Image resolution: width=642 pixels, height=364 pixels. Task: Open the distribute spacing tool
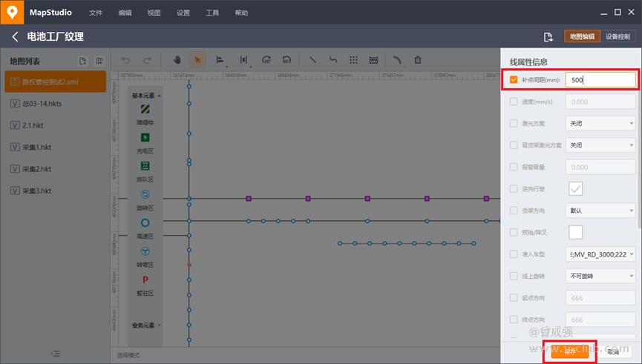[x=244, y=60]
